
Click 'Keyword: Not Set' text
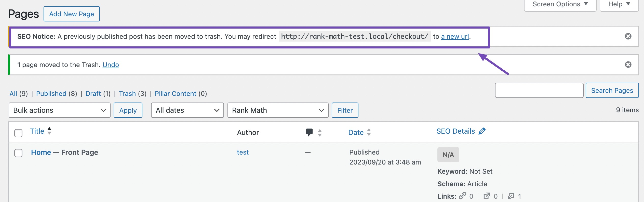(465, 171)
